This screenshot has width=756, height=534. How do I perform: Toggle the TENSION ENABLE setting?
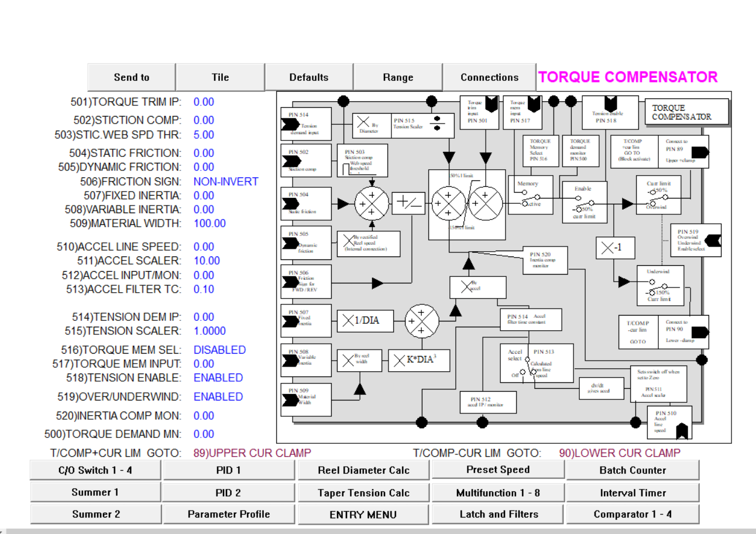218,378
